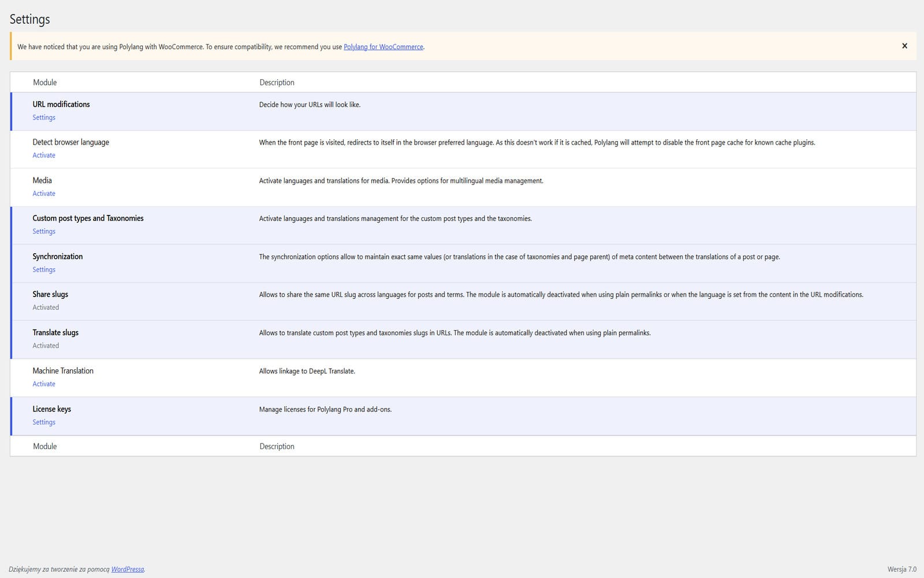Viewport: 924px width, 578px height.
Task: Click the 'Allows linkage to DeepL Translate' description
Action: pyautogui.click(x=307, y=371)
